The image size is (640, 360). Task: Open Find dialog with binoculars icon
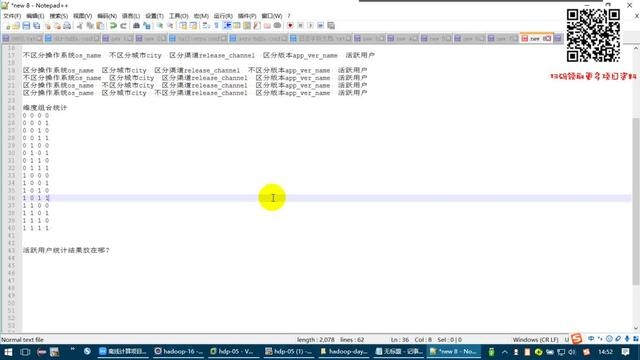(x=136, y=26)
